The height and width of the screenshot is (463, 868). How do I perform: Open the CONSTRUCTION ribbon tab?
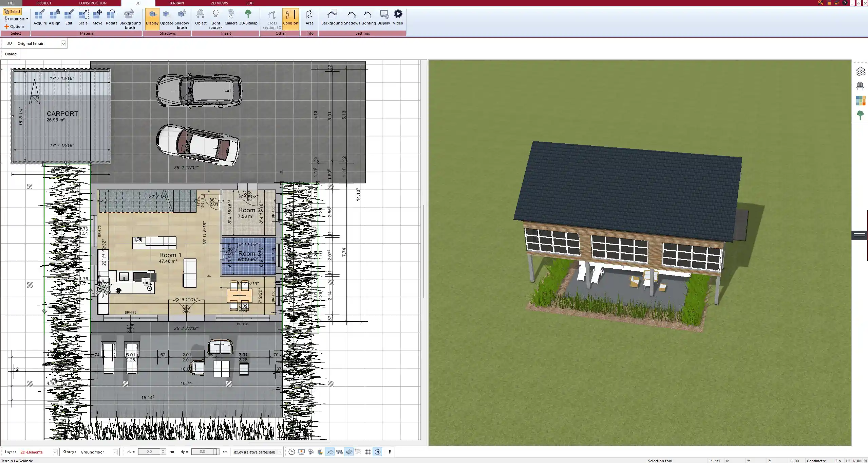click(92, 3)
